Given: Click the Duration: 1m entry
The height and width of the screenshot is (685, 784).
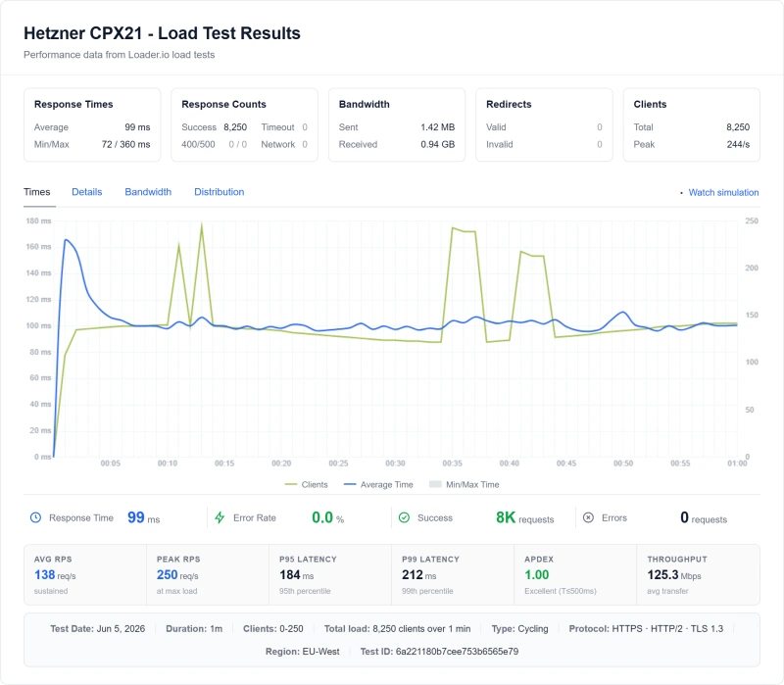Looking at the screenshot, I should pyautogui.click(x=194, y=628).
